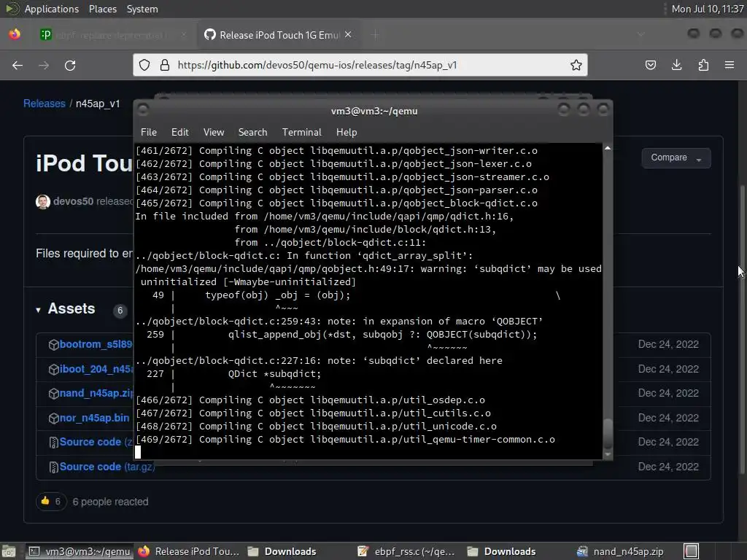Open the Places menu in top panel
The width and height of the screenshot is (747, 560).
coord(102,9)
